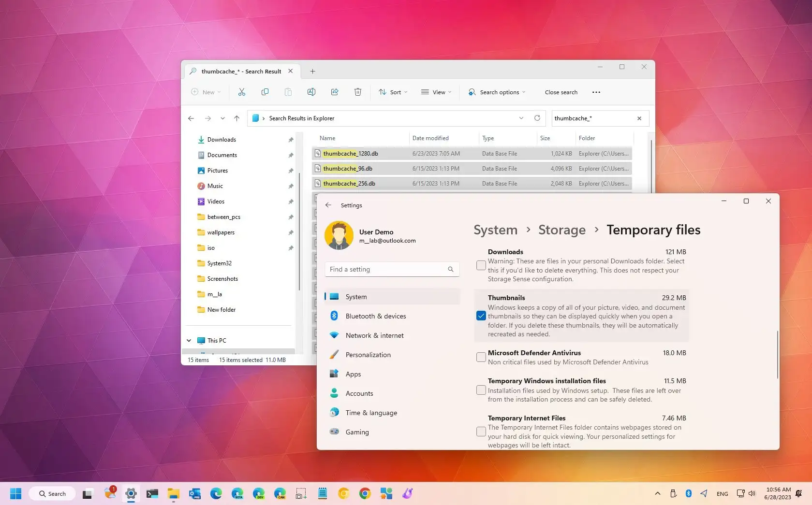Open Task View from the taskbar
Viewport: 812px width, 505px height.
(x=88, y=494)
